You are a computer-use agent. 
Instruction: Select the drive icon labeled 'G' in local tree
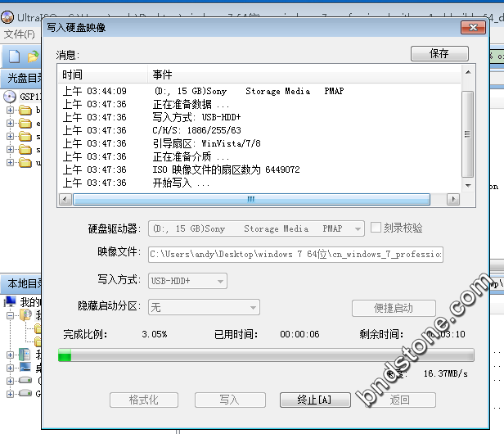tap(25, 393)
